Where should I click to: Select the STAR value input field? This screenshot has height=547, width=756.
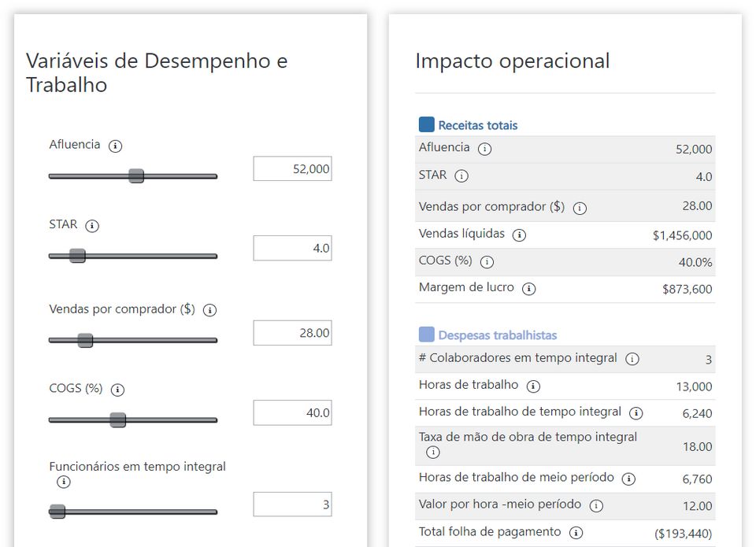(292, 248)
